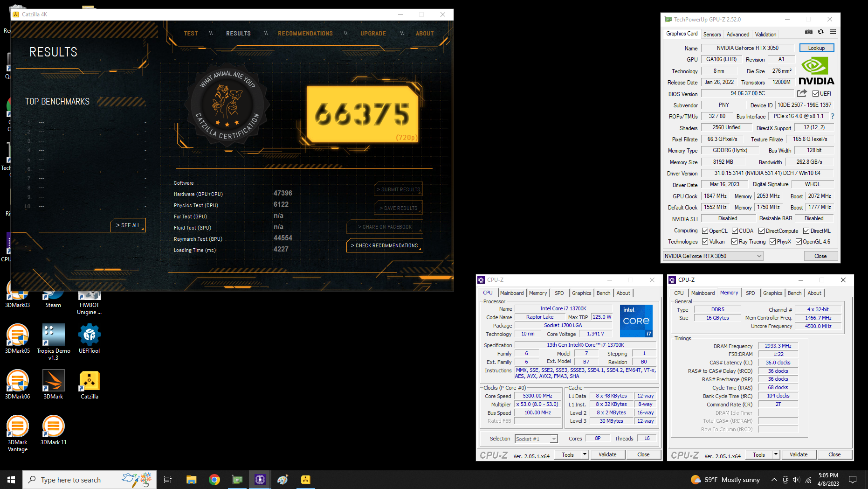Open the UPGRADE tab in Catzilla

tap(373, 34)
